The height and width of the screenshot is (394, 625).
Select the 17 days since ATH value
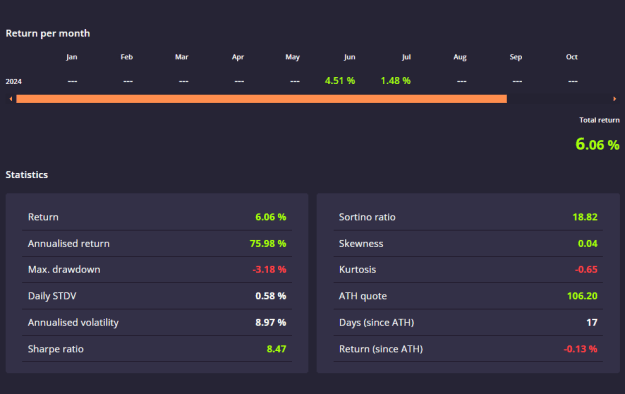[592, 322]
